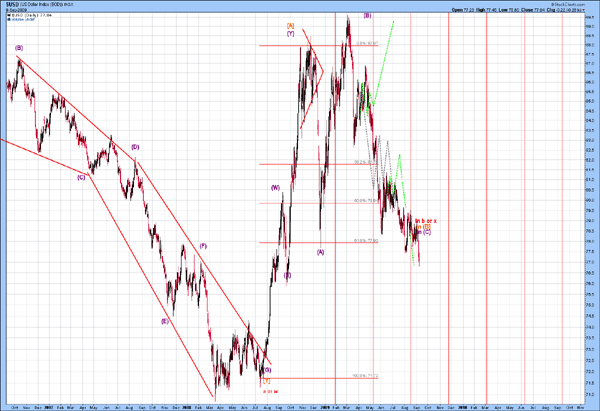Click the purple (Y) label under [A]
The width and height of the screenshot is (600, 411).
tap(290, 34)
